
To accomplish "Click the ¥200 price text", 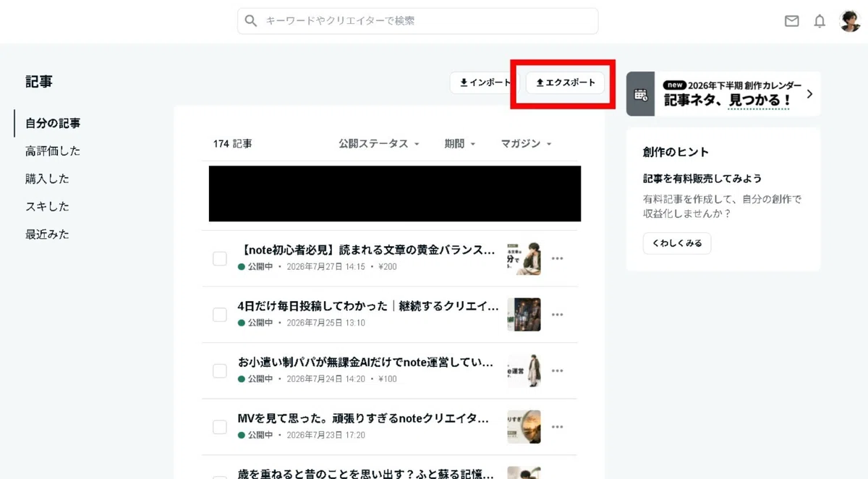I will point(388,267).
